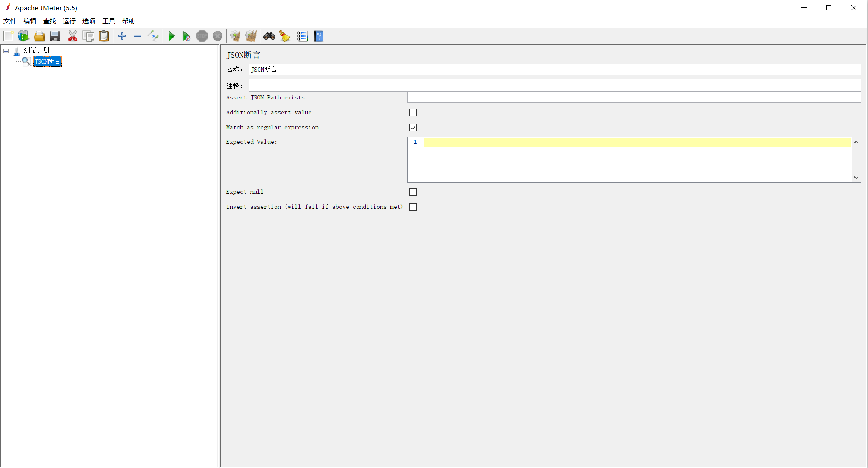868x468 pixels.
Task: Enable Additionally assert value checkbox
Action: point(413,113)
